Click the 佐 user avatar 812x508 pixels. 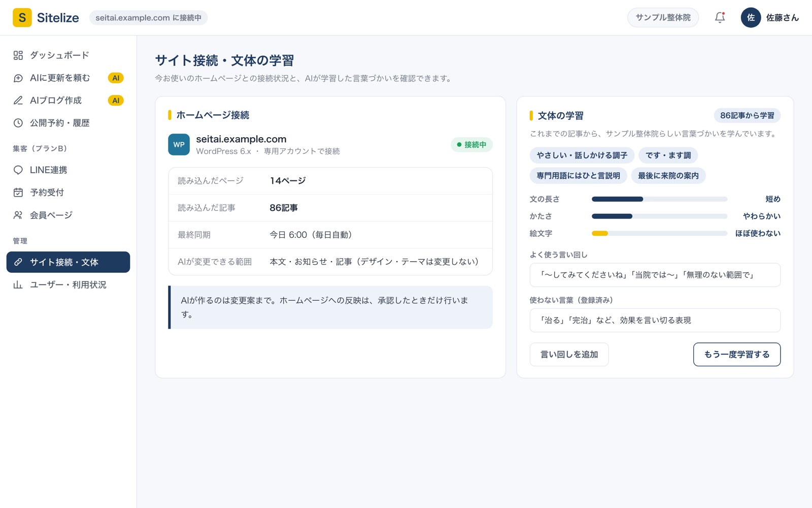click(751, 18)
